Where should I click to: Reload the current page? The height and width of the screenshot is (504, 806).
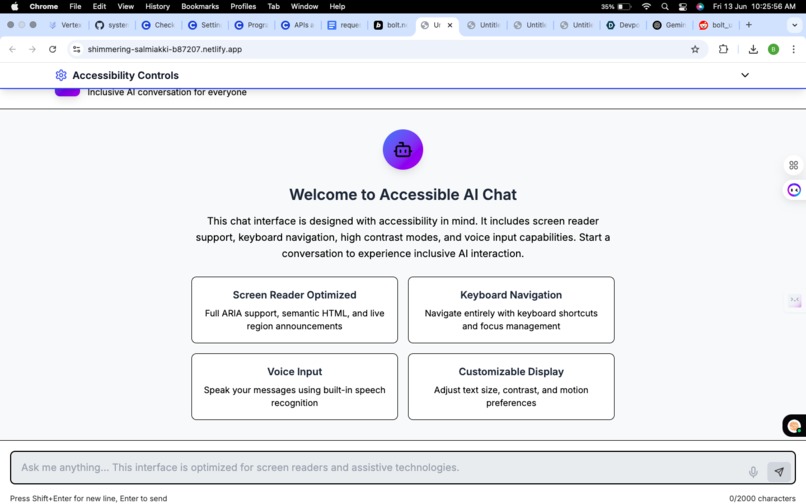(52, 49)
